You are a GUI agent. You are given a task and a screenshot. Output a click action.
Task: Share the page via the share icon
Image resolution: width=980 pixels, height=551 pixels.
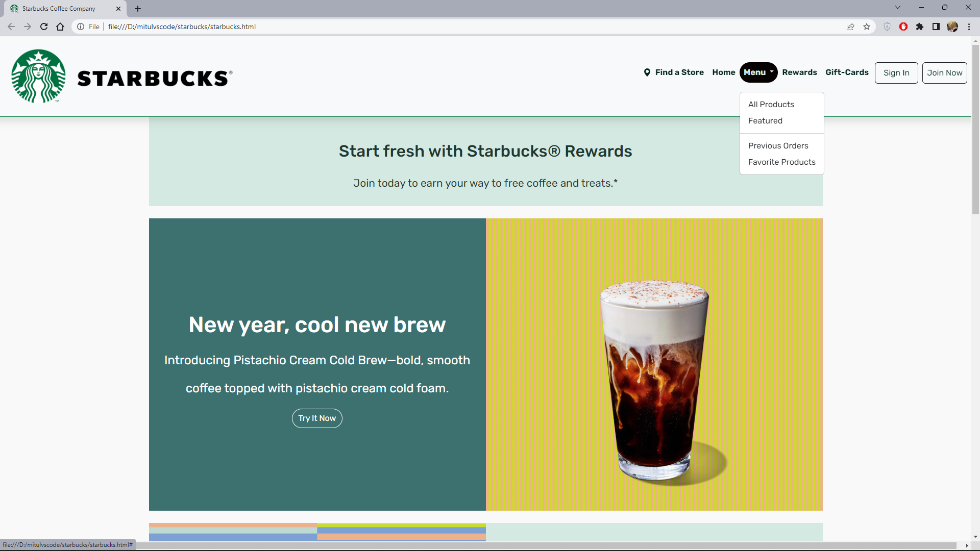(850, 27)
